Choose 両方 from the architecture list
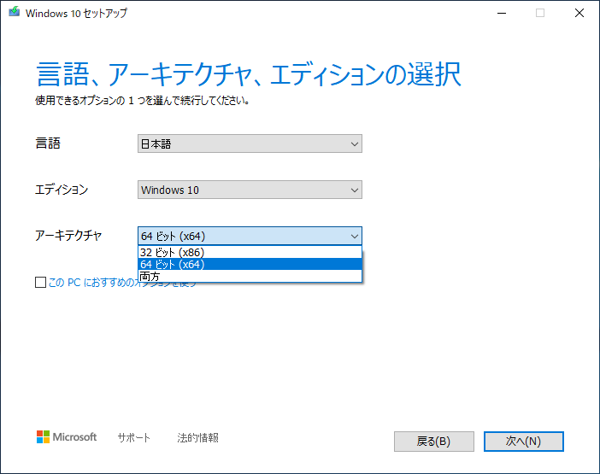The image size is (600, 474). [x=249, y=276]
